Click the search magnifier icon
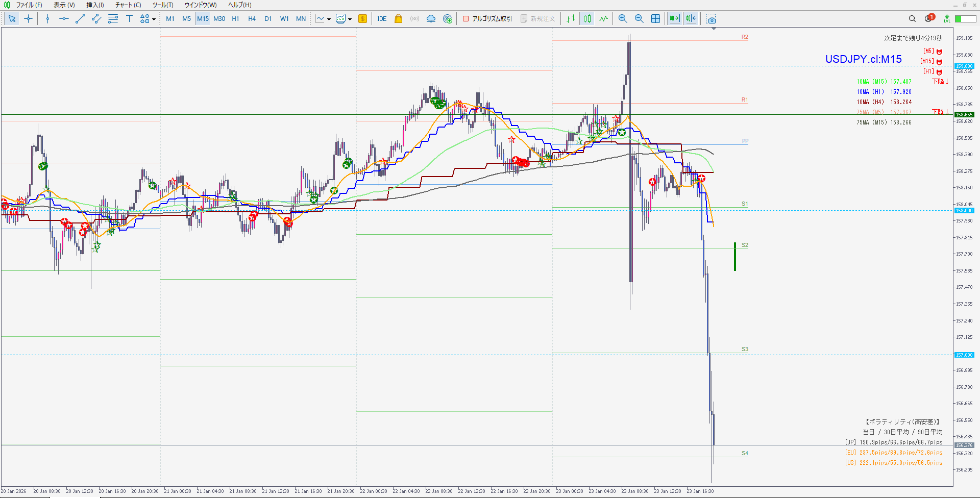980x498 pixels. [912, 19]
